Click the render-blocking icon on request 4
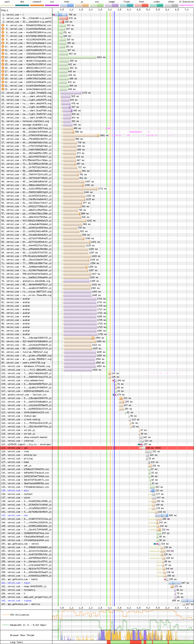The height and width of the screenshot is (644, 194). pyautogui.click(x=3, y=25)
